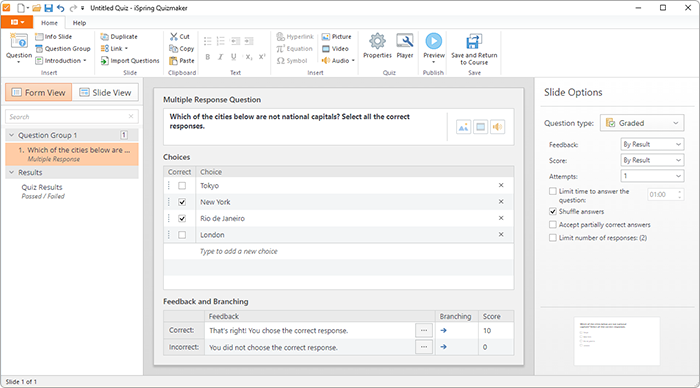The width and height of the screenshot is (700, 388).
Task: Add picture to the question
Action: coord(463,127)
